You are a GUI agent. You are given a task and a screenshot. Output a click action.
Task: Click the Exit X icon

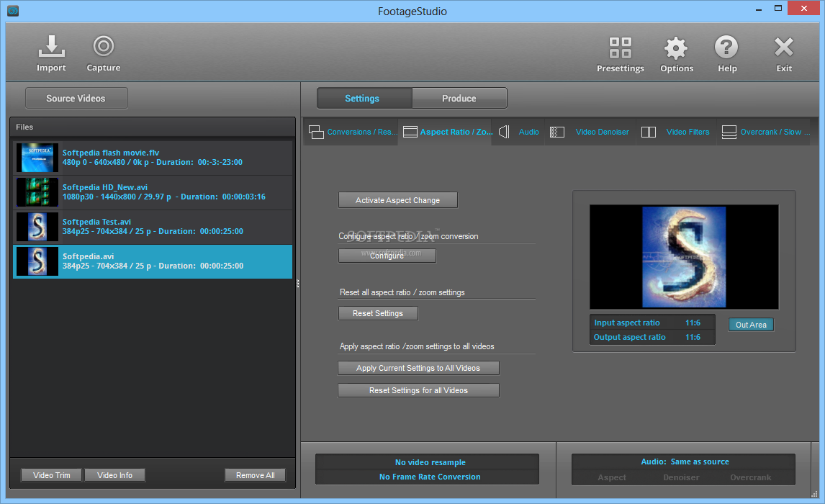point(784,48)
